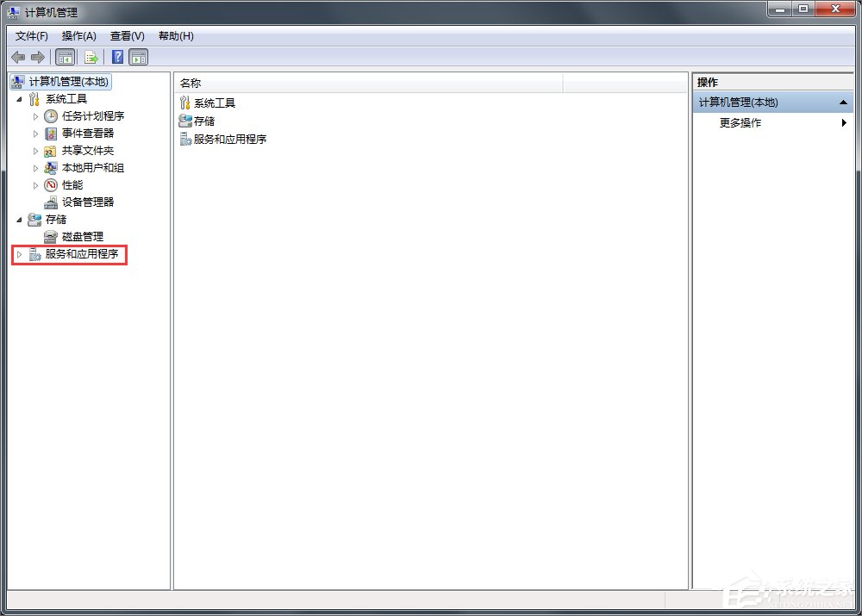Open Help via the question mark toolbar icon
Image resolution: width=862 pixels, height=616 pixels.
(116, 57)
